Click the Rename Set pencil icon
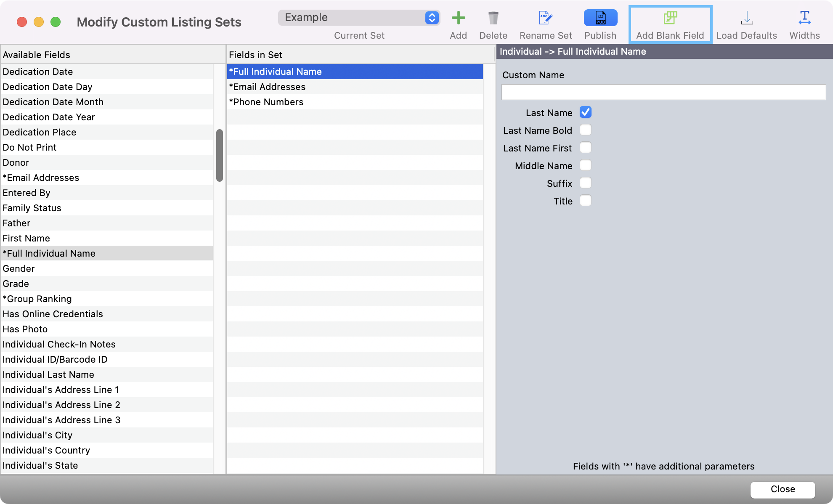The width and height of the screenshot is (833, 504). [546, 18]
